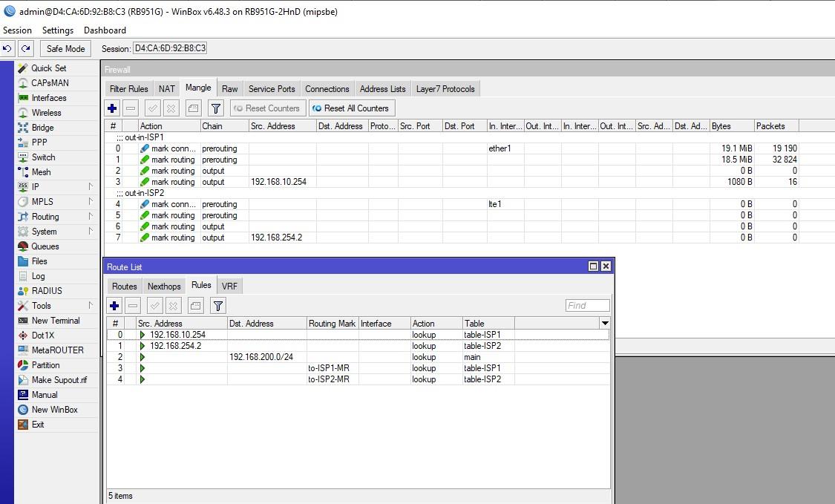835x504 pixels.
Task: Click Make Supout.rif item
Action: coord(59,380)
